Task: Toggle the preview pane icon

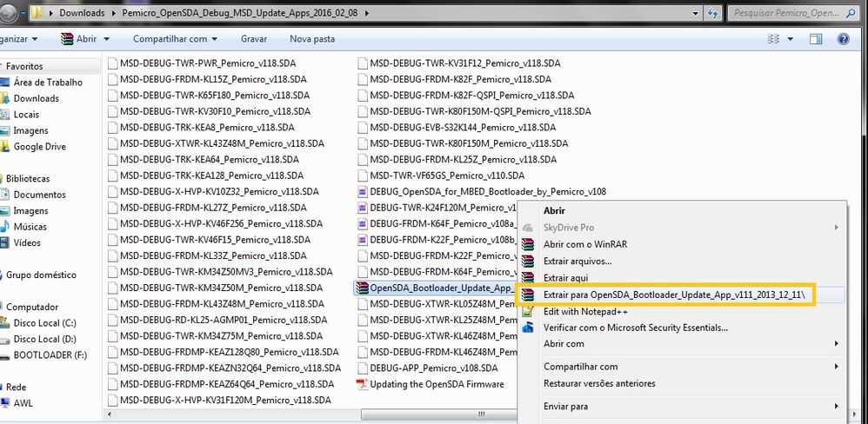Action: pos(816,39)
